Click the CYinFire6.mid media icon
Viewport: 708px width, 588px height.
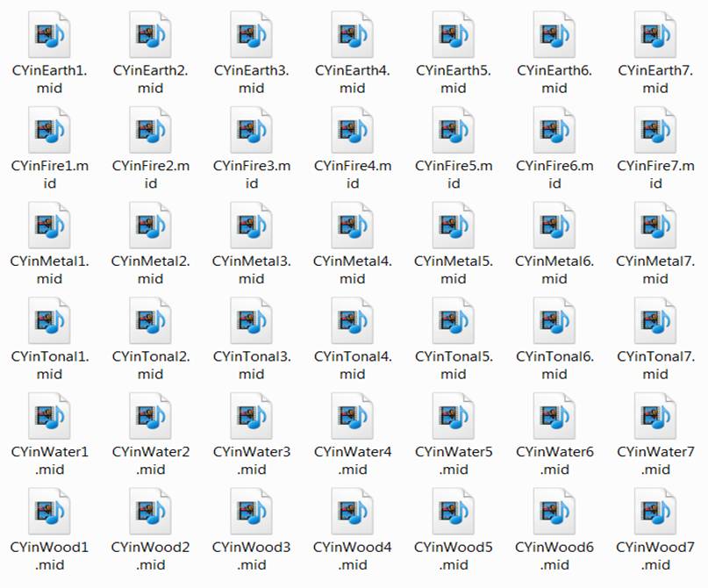tap(554, 130)
